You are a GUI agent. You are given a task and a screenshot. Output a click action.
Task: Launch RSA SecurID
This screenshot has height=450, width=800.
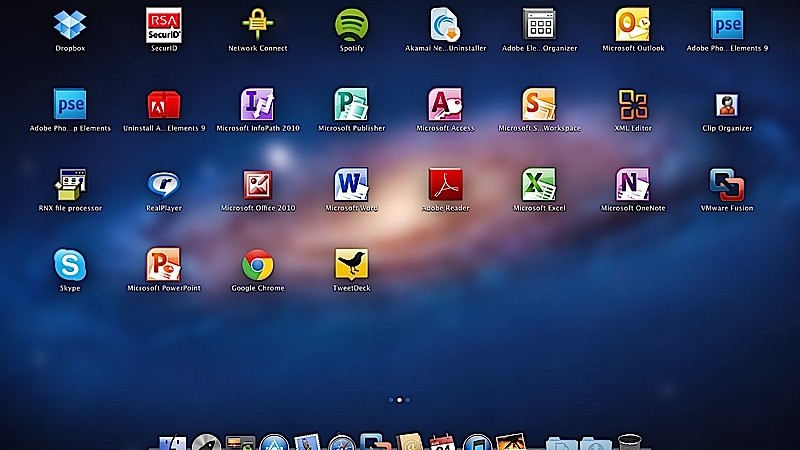click(164, 24)
